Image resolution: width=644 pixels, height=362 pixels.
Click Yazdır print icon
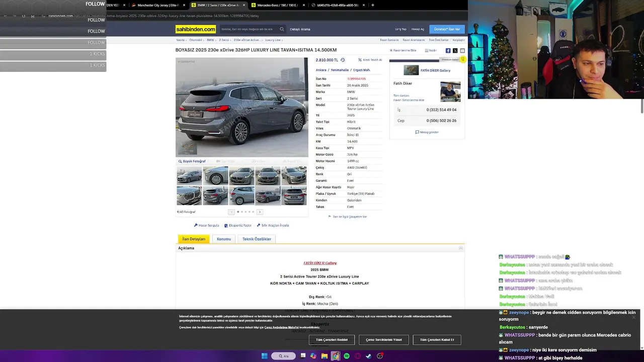coord(431,50)
